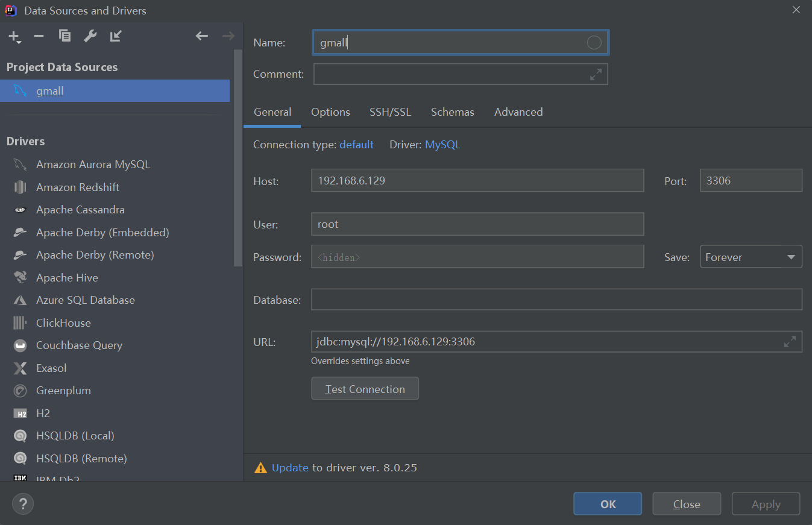This screenshot has width=812, height=525.
Task: Click the Make Global arrow icon
Action: click(116, 36)
